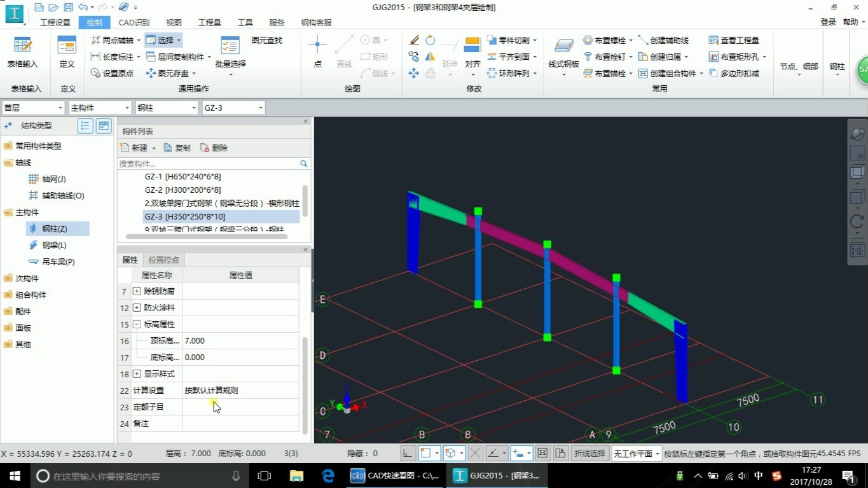Click the rotate view icon on right toolbar
The height and width of the screenshot is (488, 868).
coord(857,221)
